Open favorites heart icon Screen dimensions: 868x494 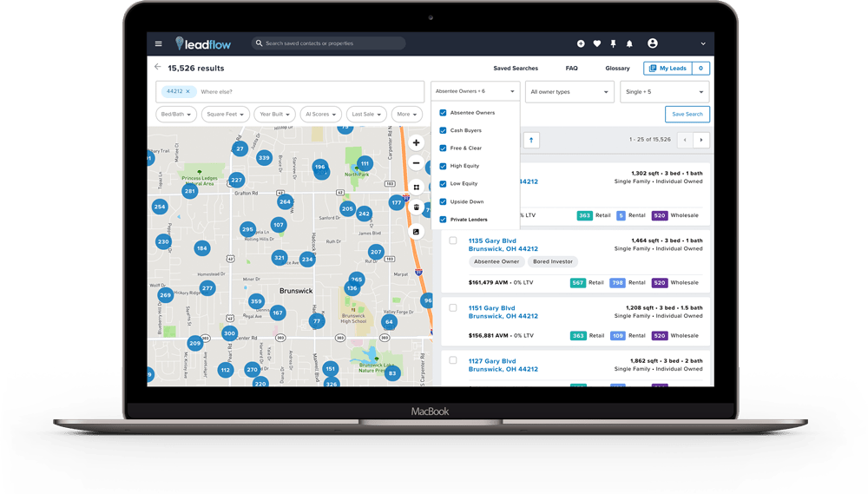pos(597,43)
